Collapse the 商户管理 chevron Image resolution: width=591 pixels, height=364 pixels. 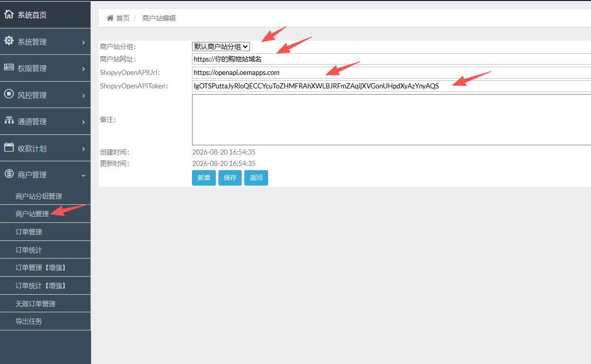(83, 175)
